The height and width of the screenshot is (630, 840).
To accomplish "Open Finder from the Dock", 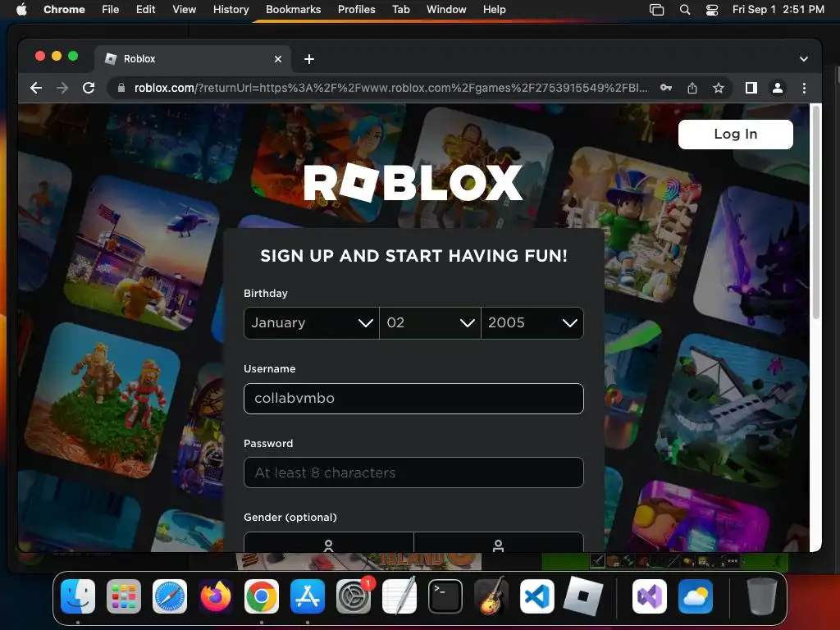I will (78, 596).
